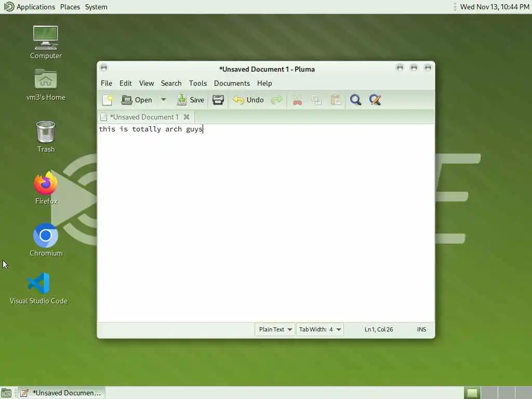This screenshot has width=532, height=399.
Task: Create a new document with toolbar icon
Action: pyautogui.click(x=107, y=100)
